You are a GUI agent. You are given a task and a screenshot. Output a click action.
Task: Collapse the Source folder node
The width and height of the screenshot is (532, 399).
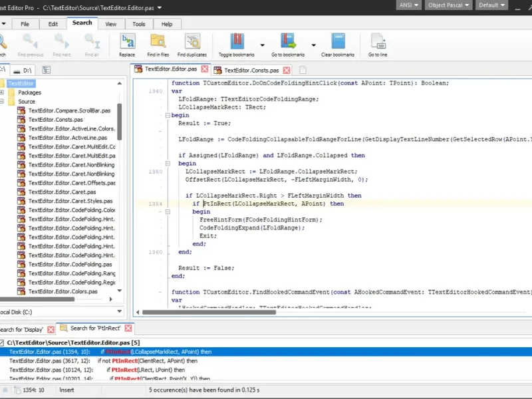click(x=2, y=102)
